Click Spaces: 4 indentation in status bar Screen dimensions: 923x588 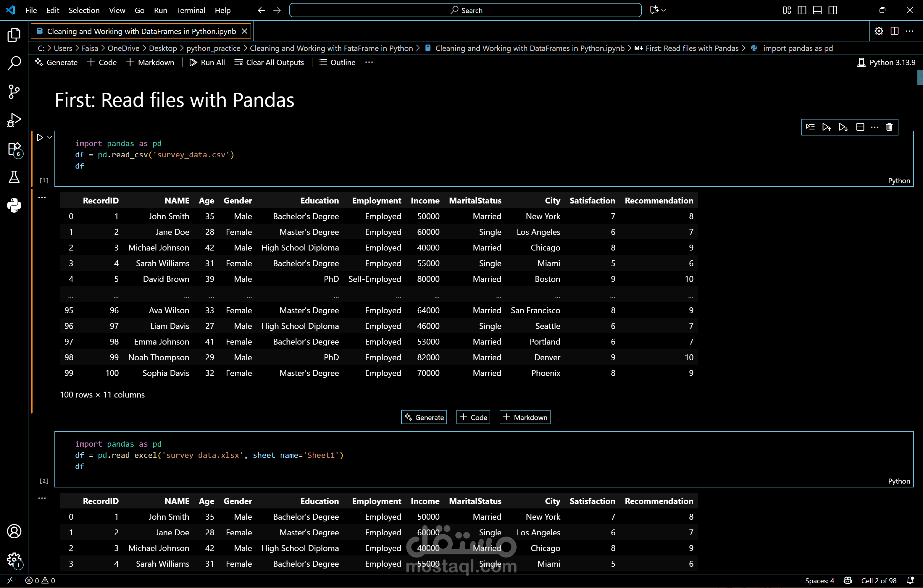(x=819, y=580)
